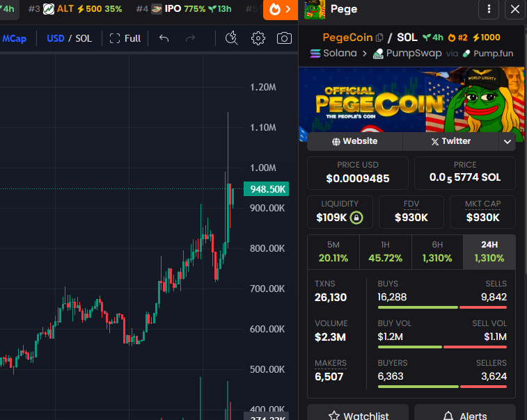Screen dimensions: 527x420
Task: Click the buys versus sells ratio bar
Action: click(442, 307)
